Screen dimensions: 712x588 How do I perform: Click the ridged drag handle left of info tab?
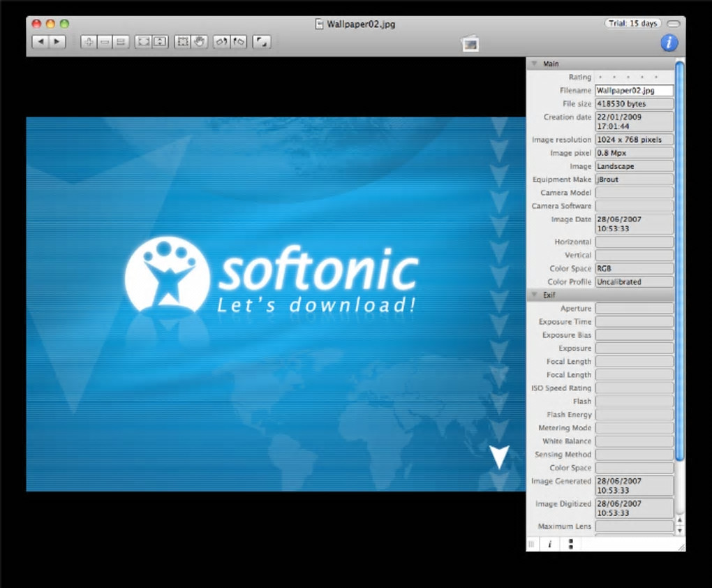pyautogui.click(x=532, y=544)
